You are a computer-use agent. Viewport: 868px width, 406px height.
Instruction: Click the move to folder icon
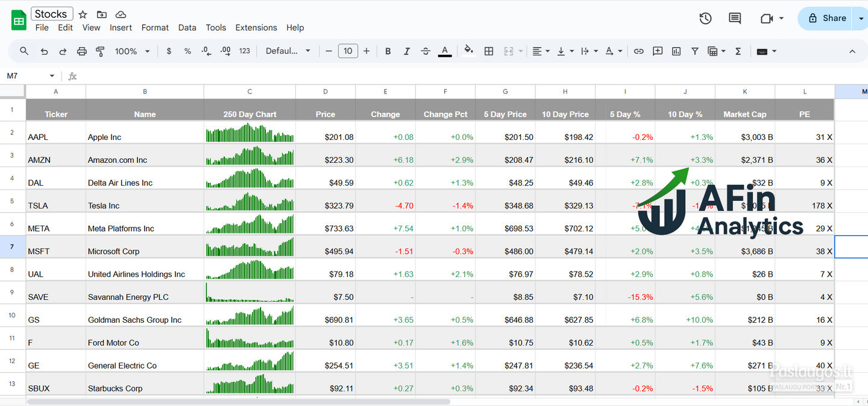[102, 14]
